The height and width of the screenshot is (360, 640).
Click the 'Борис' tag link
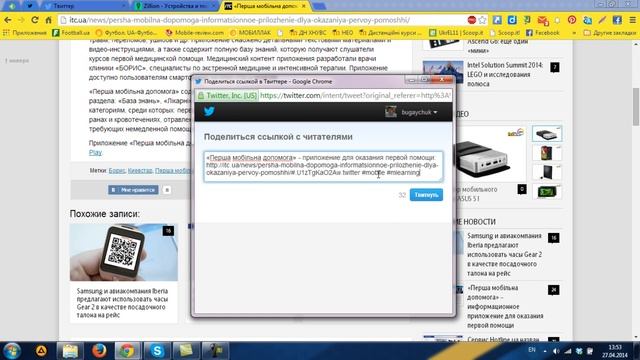coord(117,170)
